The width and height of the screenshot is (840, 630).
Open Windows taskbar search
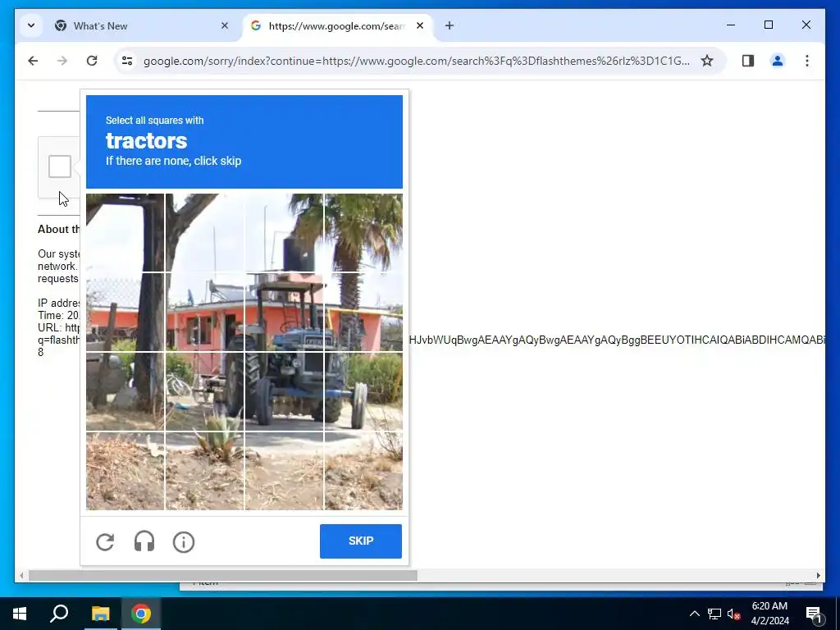click(59, 614)
